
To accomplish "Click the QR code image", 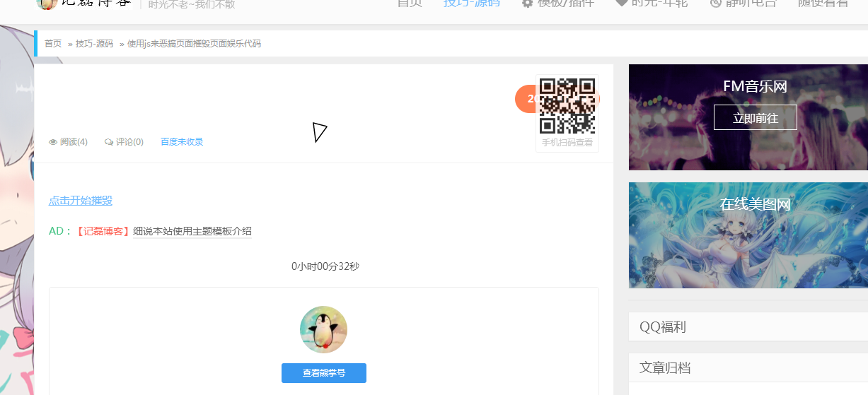I will (567, 106).
